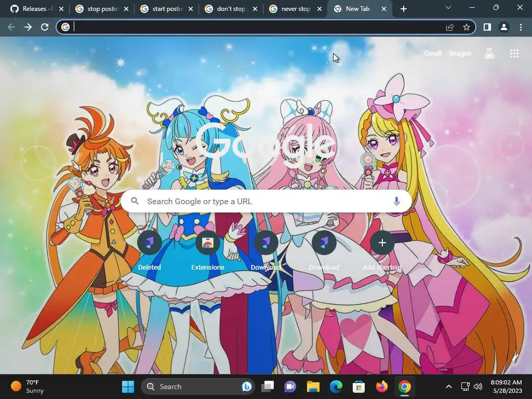Image resolution: width=532 pixels, height=399 pixels.
Task: Open the Google apps grid
Action: (514, 54)
